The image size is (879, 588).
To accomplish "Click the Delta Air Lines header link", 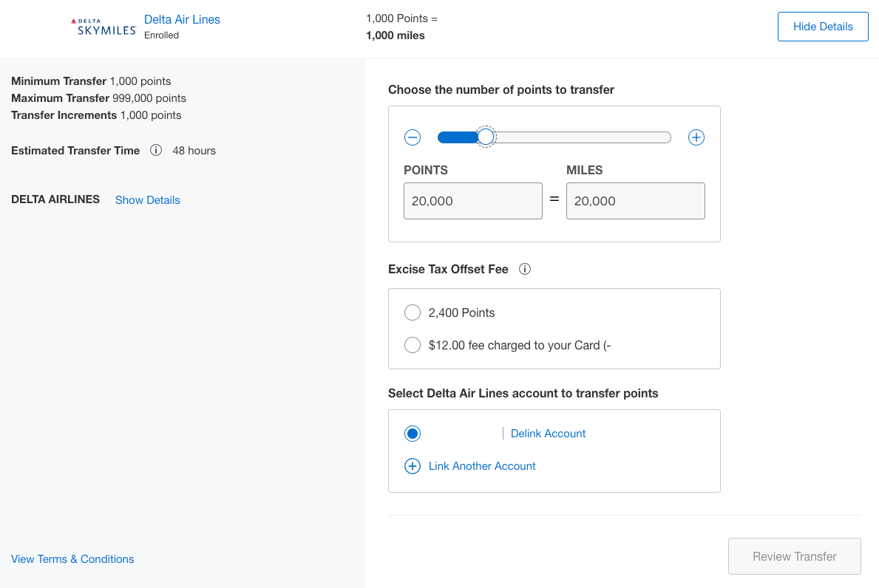I will tap(182, 19).
